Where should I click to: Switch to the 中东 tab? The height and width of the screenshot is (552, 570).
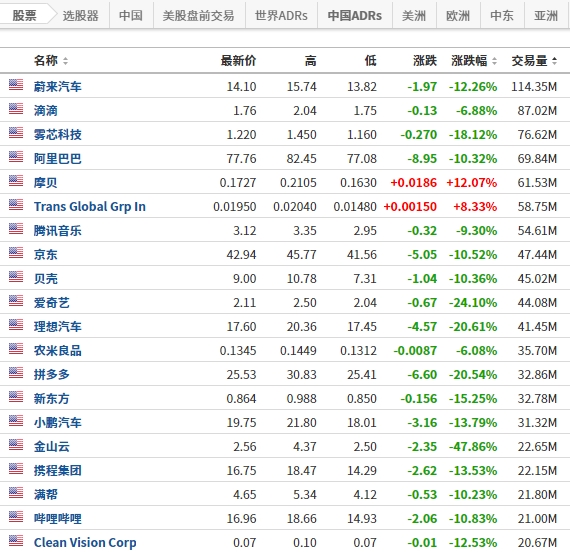tap(502, 16)
